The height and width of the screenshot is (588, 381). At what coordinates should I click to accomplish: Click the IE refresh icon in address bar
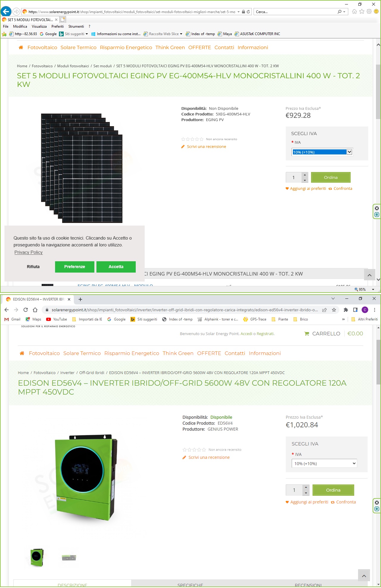pyautogui.click(x=248, y=12)
